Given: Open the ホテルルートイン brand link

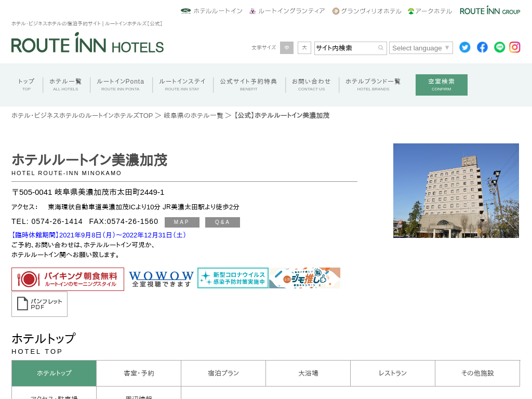Looking at the screenshot, I should pos(212,11).
